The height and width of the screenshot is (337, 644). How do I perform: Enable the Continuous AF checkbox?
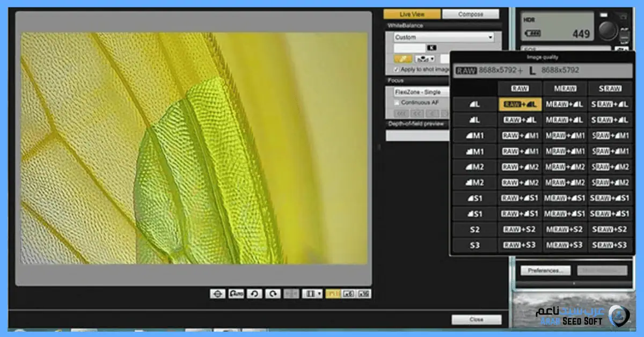[397, 102]
